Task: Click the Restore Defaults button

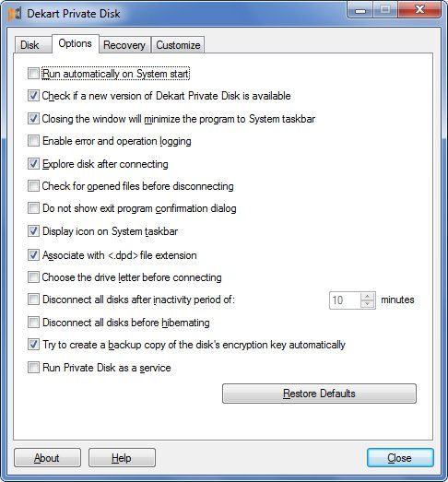Action: coord(319,394)
